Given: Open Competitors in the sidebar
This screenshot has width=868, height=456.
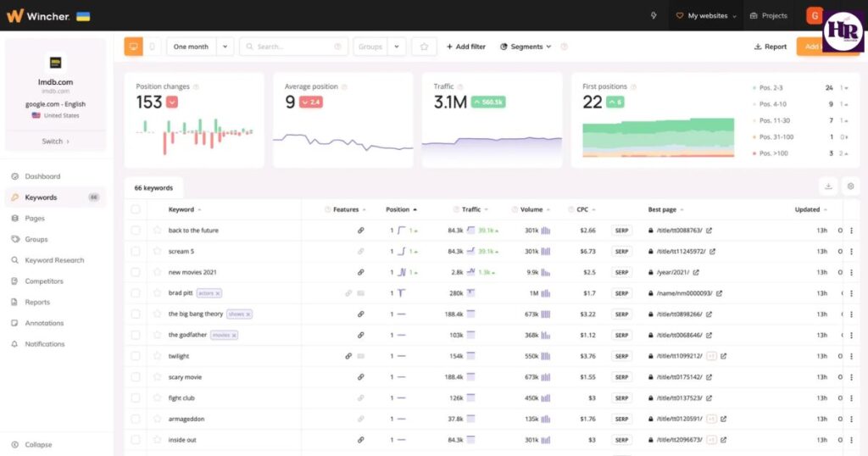Looking at the screenshot, I should 43,281.
